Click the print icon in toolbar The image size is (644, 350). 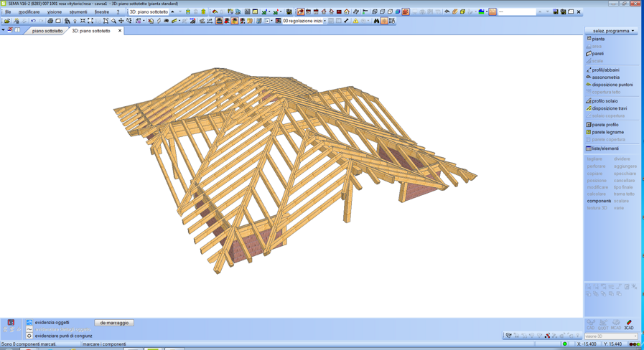[x=50, y=21]
